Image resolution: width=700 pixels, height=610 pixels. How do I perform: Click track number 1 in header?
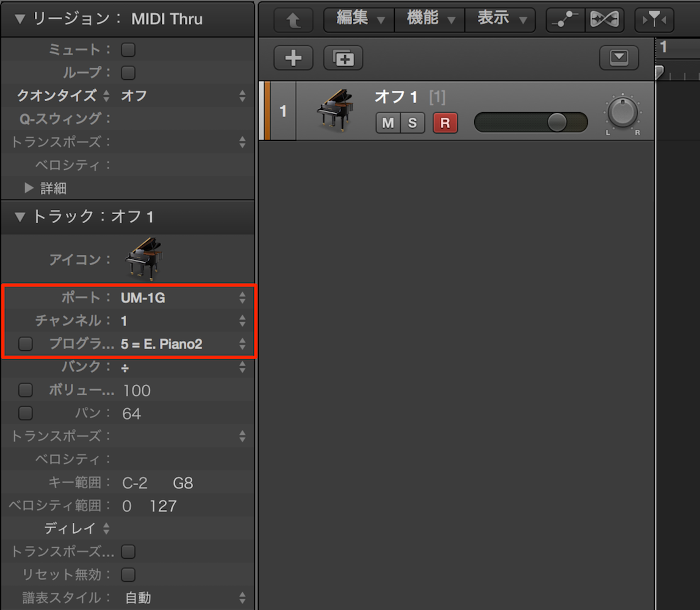click(x=283, y=110)
